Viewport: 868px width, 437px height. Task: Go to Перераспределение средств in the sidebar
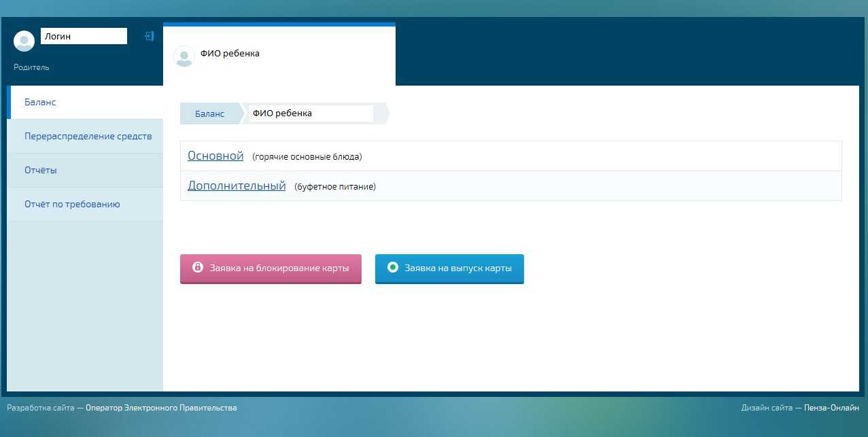[88, 136]
